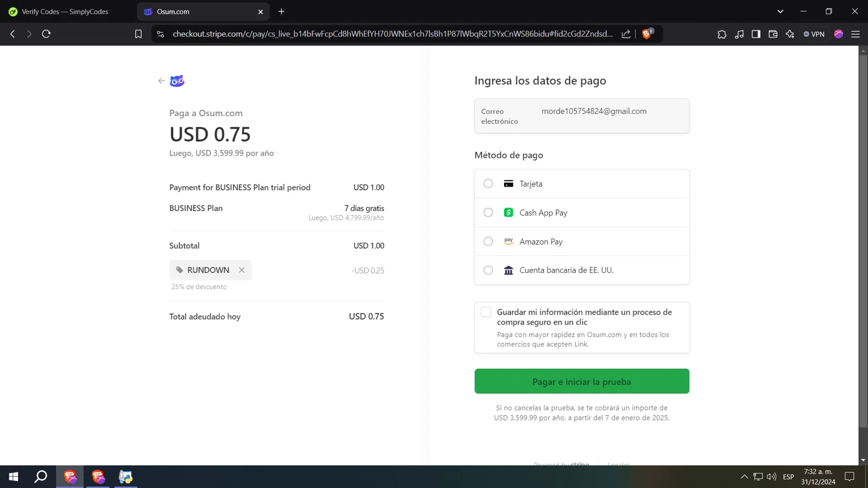This screenshot has width=868, height=488.
Task: Open volume control in tray
Action: click(772, 477)
